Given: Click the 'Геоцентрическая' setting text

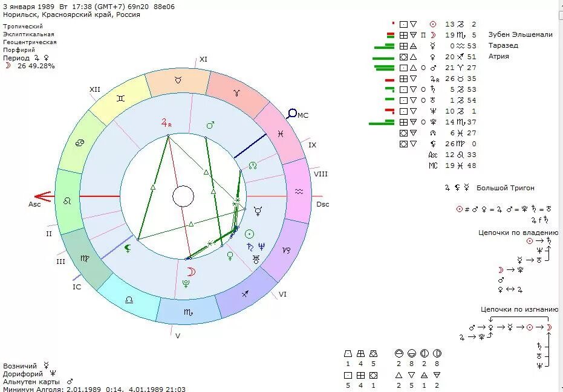Looking at the screenshot, I should tap(30, 42).
